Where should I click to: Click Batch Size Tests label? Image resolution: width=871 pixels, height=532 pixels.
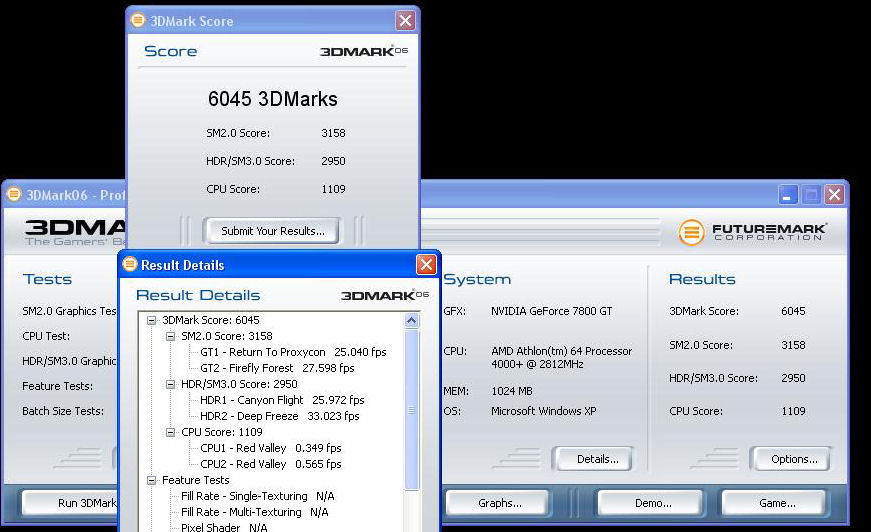coord(63,411)
